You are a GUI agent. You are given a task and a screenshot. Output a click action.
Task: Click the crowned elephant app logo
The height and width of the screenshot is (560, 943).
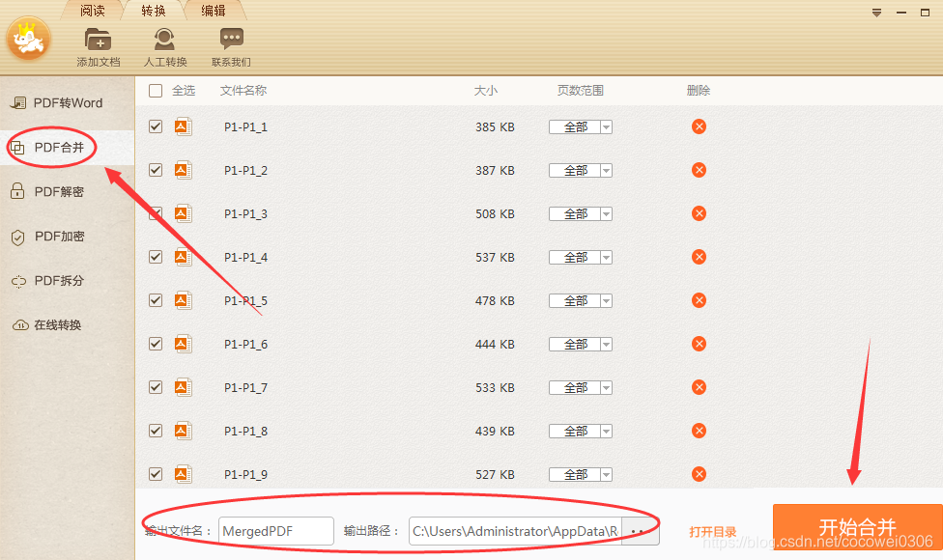click(28, 40)
